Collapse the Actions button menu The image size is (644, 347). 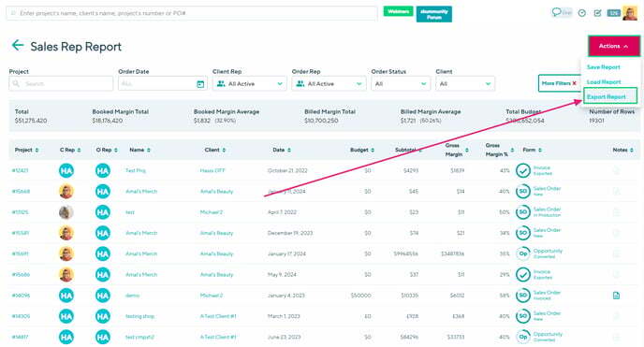pyautogui.click(x=614, y=46)
